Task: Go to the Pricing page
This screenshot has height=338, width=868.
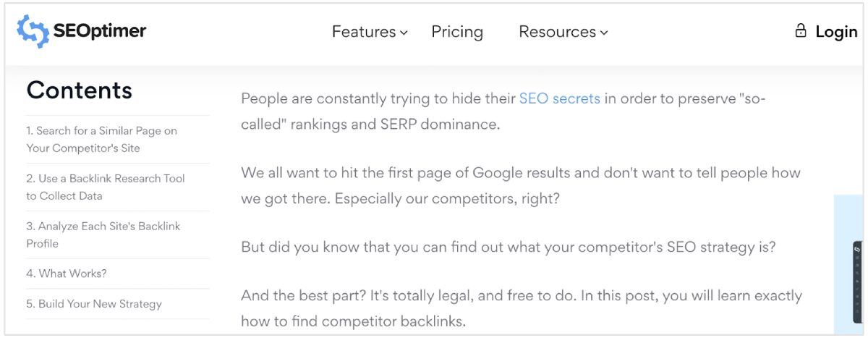Action: coord(457,32)
